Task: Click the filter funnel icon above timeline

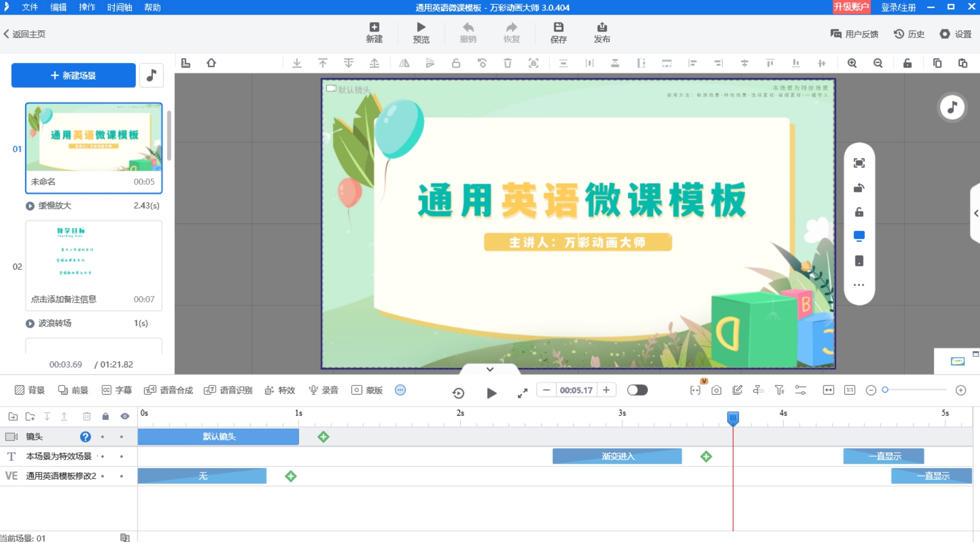Action: pos(779,390)
